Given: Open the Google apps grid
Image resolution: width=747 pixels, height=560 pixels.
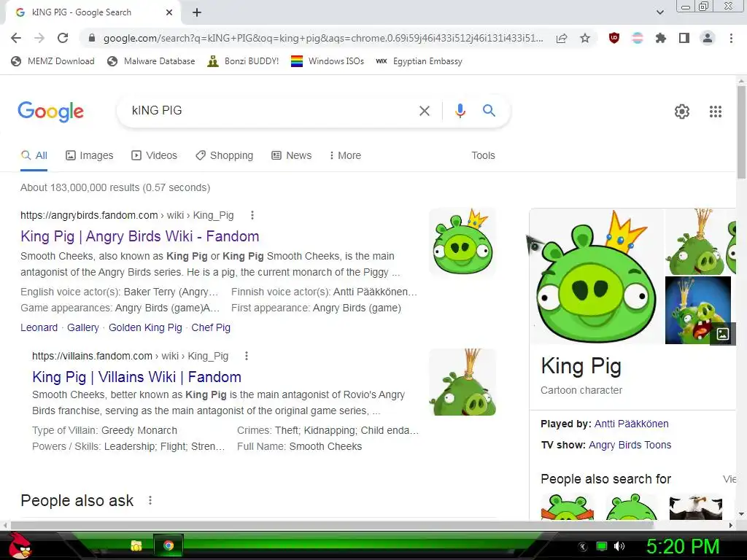Looking at the screenshot, I should pos(716,112).
